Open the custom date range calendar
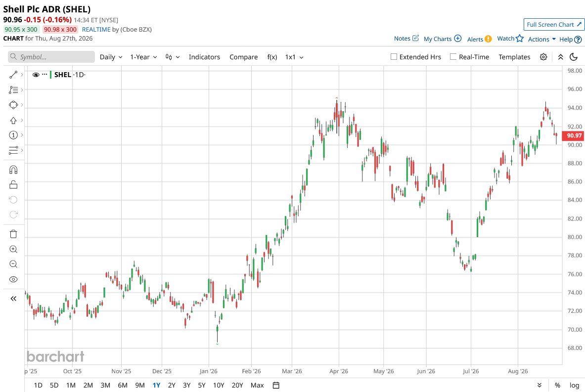585x392 pixels. click(276, 385)
